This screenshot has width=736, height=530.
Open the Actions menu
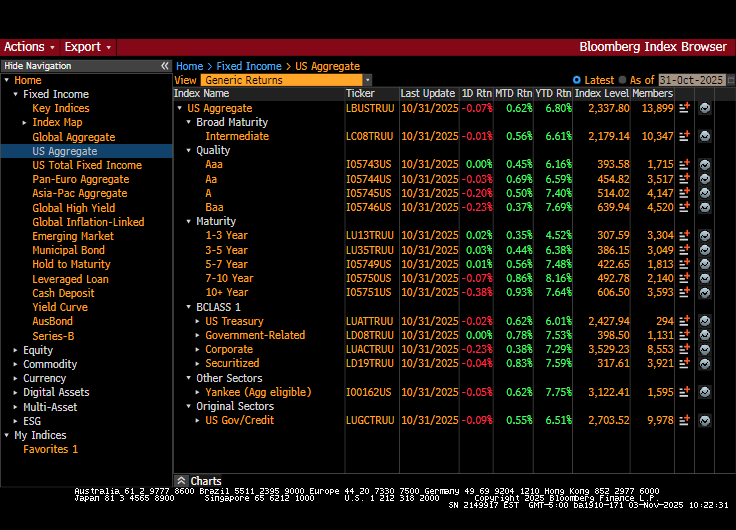coord(29,47)
